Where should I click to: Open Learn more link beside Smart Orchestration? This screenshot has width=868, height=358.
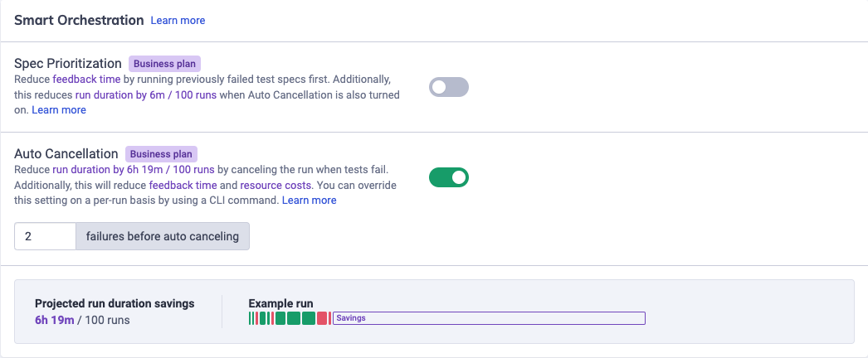(x=178, y=21)
